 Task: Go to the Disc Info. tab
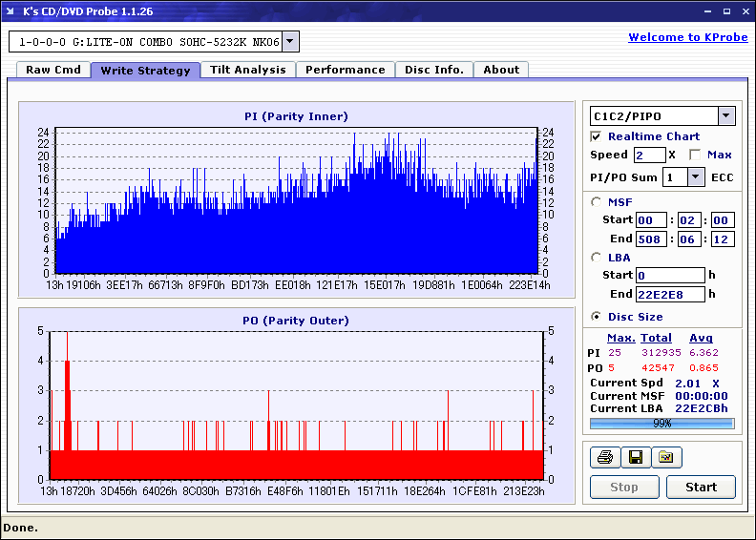434,70
